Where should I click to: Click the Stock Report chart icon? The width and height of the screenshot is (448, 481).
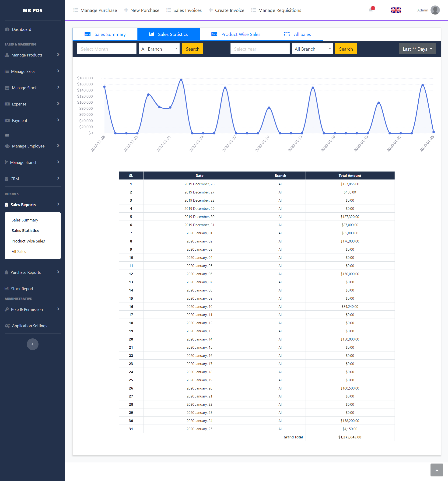(x=7, y=289)
